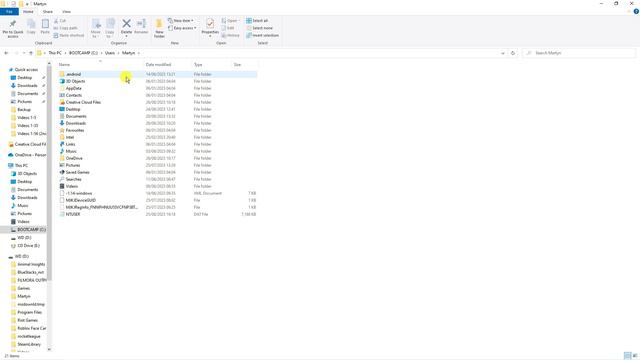The width and height of the screenshot is (640, 360).
Task: Expand the breadcrumb chevron after This PC
Action: [x=65, y=53]
